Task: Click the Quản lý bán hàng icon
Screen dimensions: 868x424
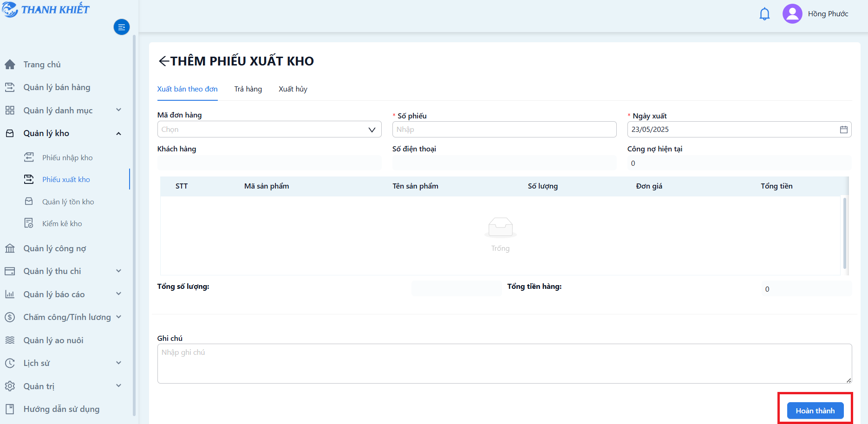Action: click(x=10, y=87)
